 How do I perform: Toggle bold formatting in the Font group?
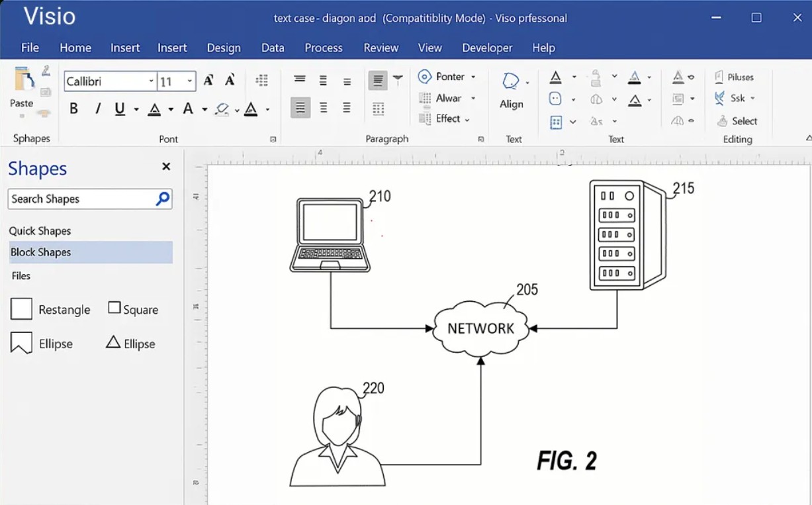point(74,108)
